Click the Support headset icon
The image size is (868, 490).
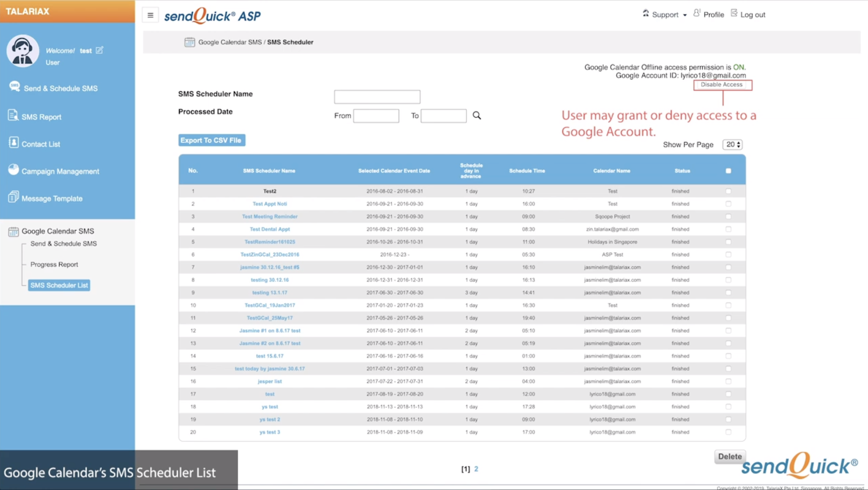[x=645, y=13]
